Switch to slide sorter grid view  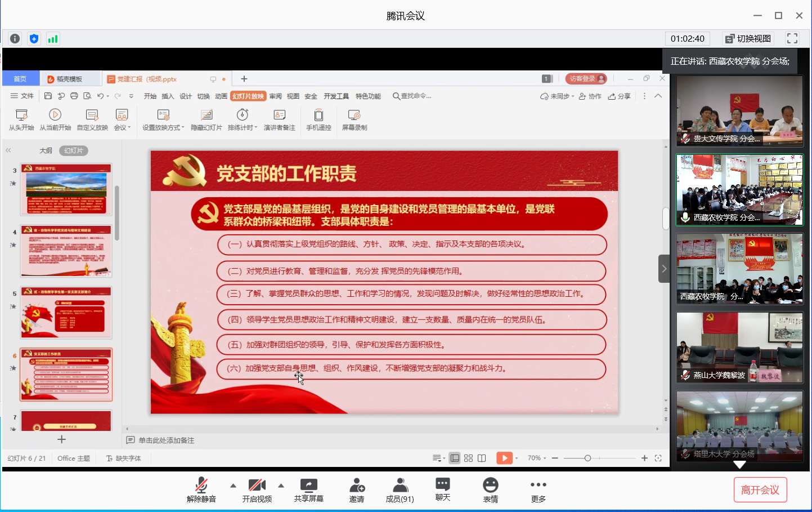(468, 458)
